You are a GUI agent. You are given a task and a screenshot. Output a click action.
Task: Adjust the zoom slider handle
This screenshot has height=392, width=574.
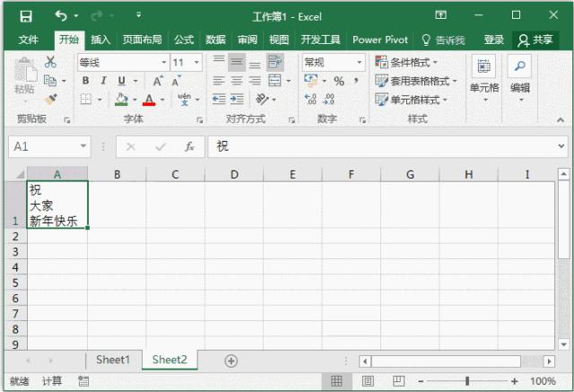(x=467, y=381)
